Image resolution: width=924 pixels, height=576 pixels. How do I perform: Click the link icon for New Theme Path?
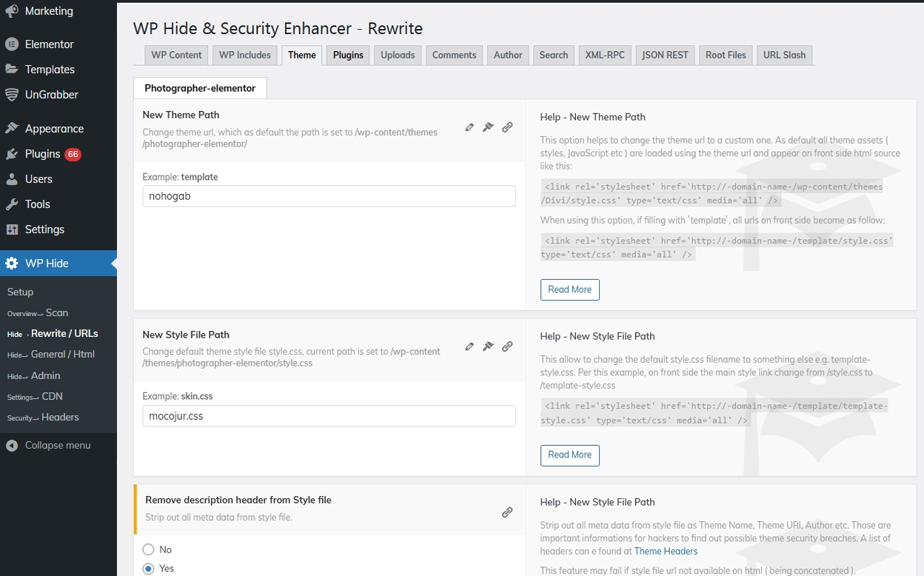pyautogui.click(x=507, y=127)
